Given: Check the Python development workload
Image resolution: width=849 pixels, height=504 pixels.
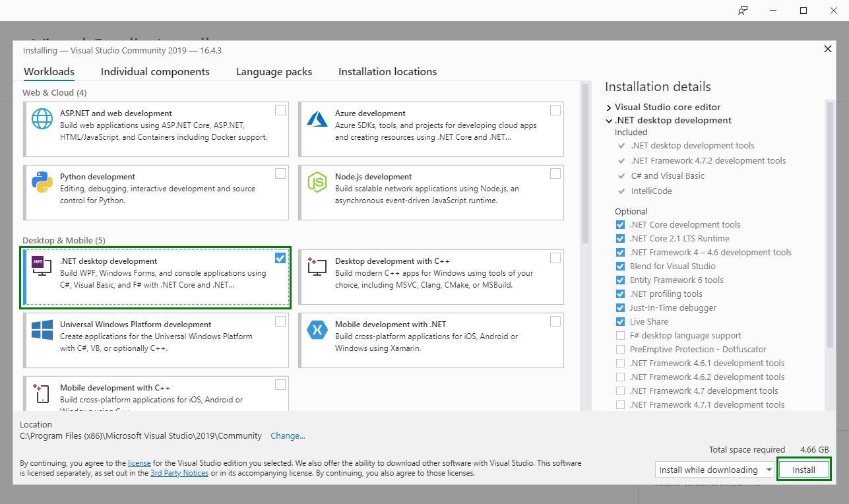Looking at the screenshot, I should [x=280, y=173].
